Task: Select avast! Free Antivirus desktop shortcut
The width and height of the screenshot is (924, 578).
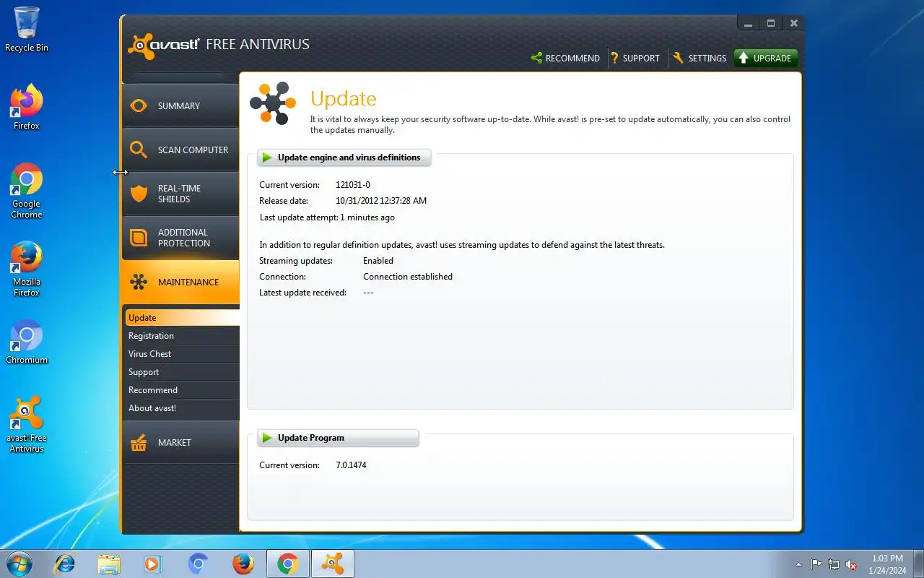Action: [x=27, y=425]
